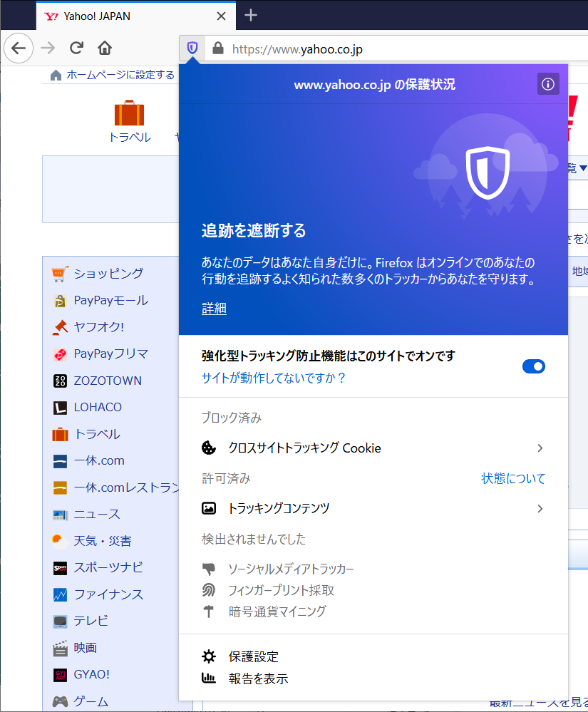Click the sidebar トラベル link

(97, 434)
